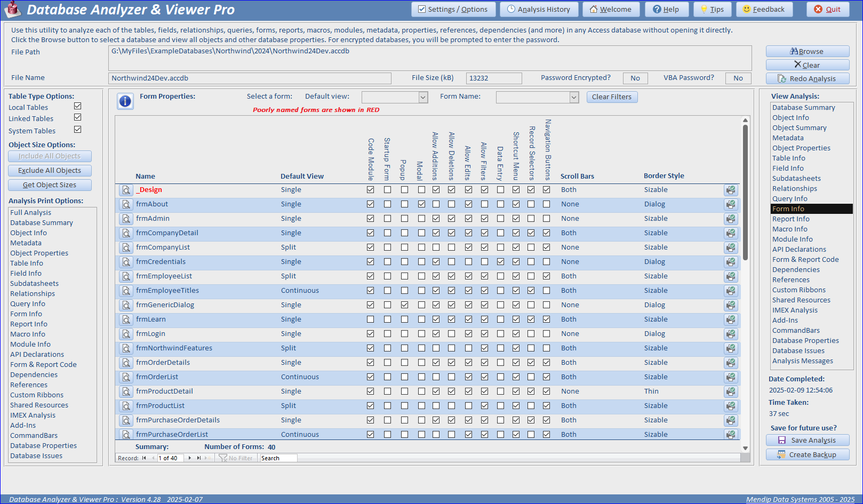Image resolution: width=863 pixels, height=504 pixels.
Task: Click the export icon at end of frmLearn row
Action: pos(731,319)
